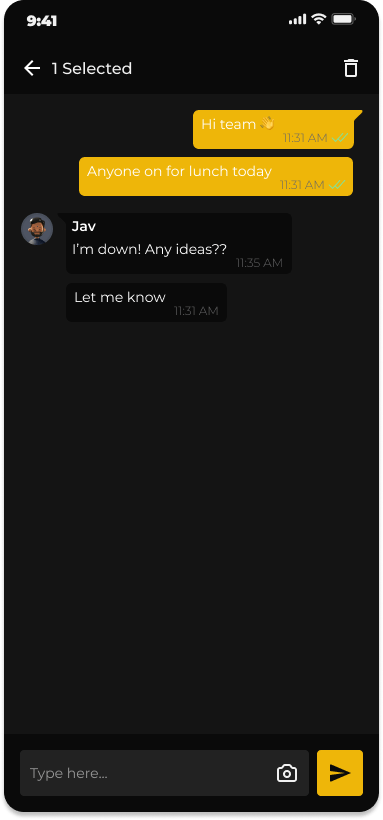Viewport: 383px width, 820px height.
Task: Open the camera attachment icon
Action: (x=287, y=773)
